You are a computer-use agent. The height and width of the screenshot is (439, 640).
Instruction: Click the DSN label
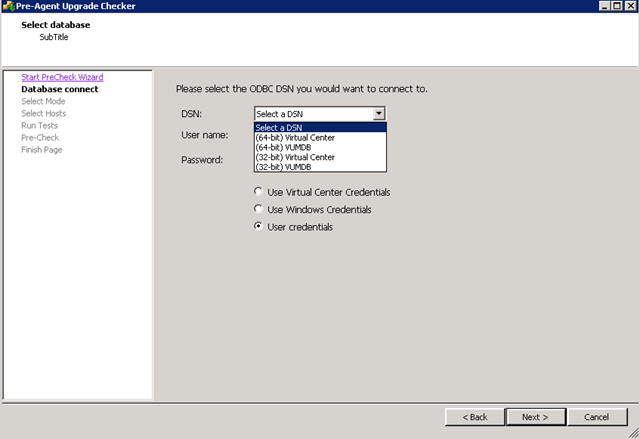tap(191, 114)
